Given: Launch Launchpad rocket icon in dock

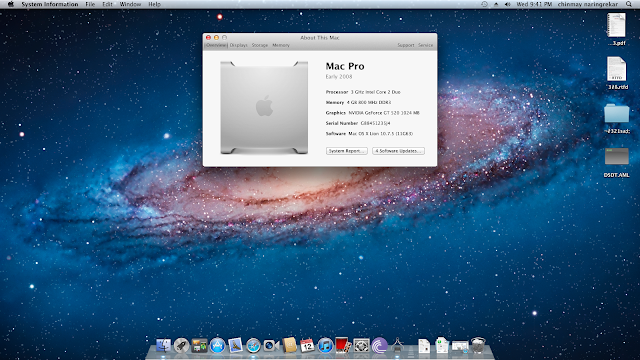Looking at the screenshot, I should (x=181, y=346).
